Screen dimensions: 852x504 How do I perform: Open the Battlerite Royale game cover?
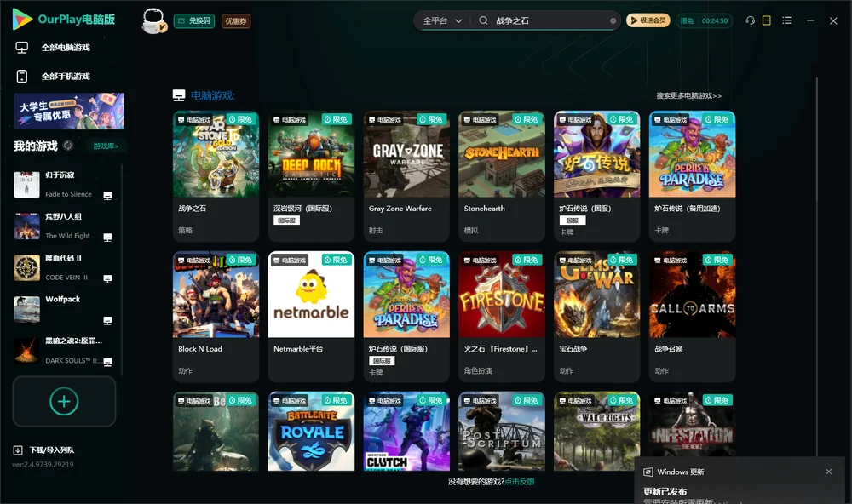(x=311, y=432)
